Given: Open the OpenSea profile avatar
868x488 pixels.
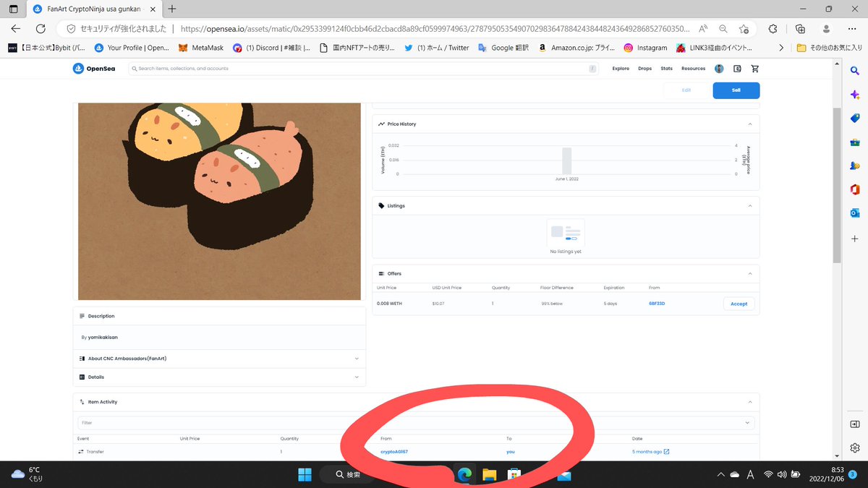Looking at the screenshot, I should (719, 69).
